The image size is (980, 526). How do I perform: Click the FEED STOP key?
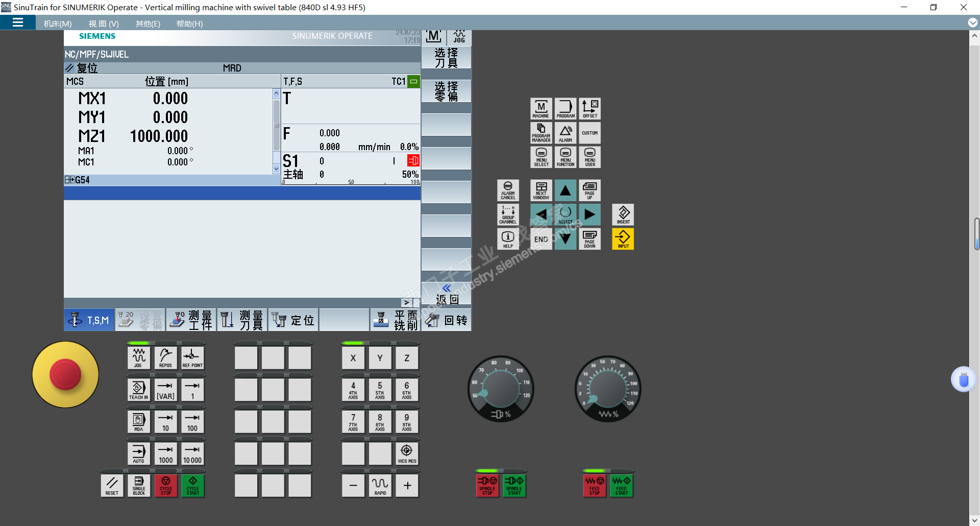click(x=595, y=486)
